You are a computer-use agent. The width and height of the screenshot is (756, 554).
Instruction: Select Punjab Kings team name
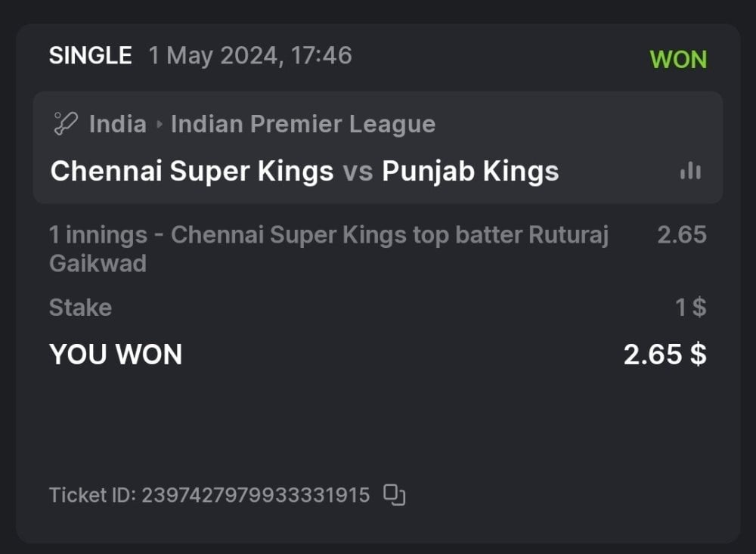pos(470,172)
